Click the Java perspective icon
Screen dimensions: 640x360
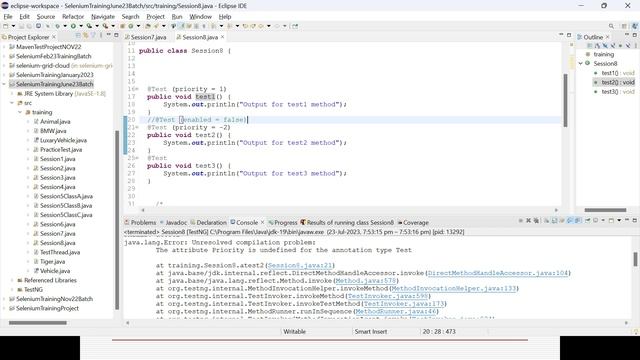tap(635, 26)
